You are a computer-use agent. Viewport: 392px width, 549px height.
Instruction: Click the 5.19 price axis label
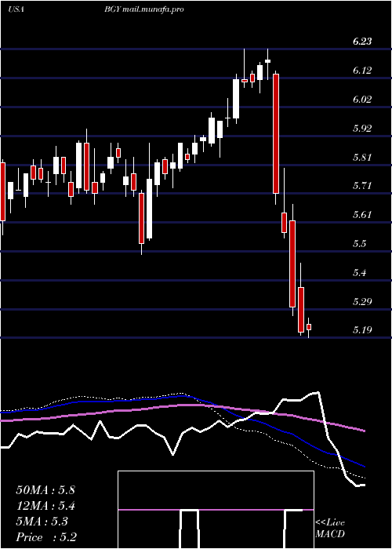point(362,330)
